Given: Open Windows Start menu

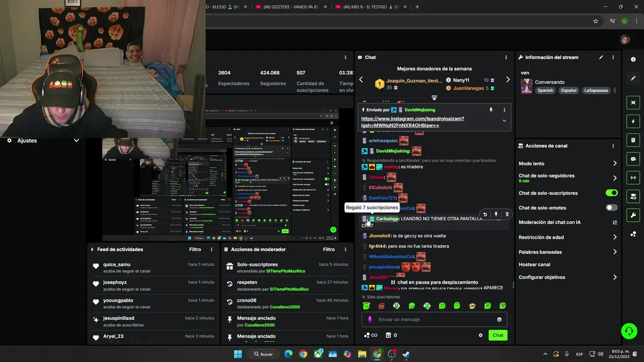Looking at the screenshot, I should [x=238, y=354].
